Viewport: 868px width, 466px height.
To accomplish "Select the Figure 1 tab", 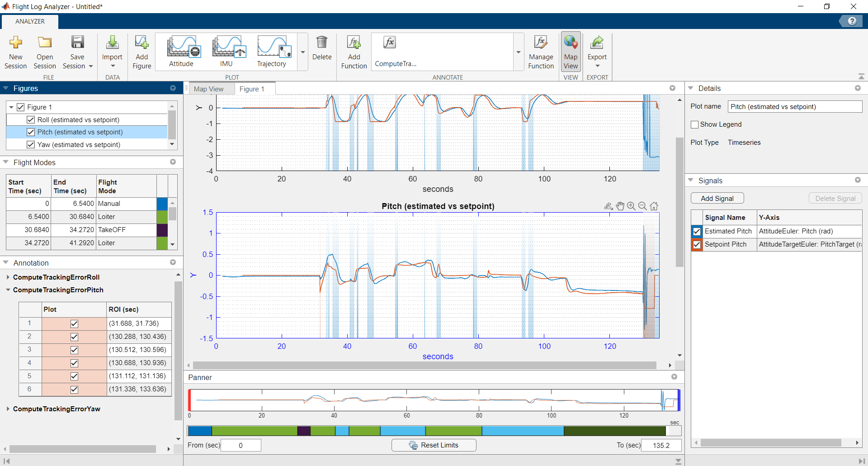I will point(252,89).
